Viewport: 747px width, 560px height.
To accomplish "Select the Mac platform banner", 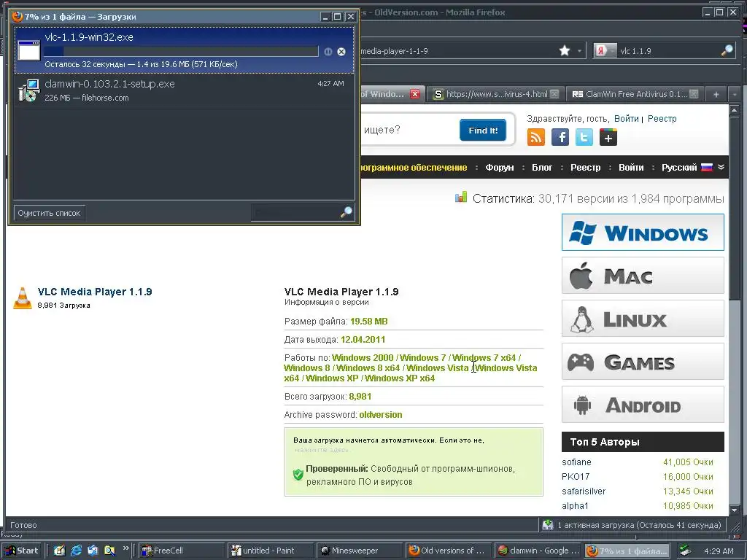I will pyautogui.click(x=643, y=275).
